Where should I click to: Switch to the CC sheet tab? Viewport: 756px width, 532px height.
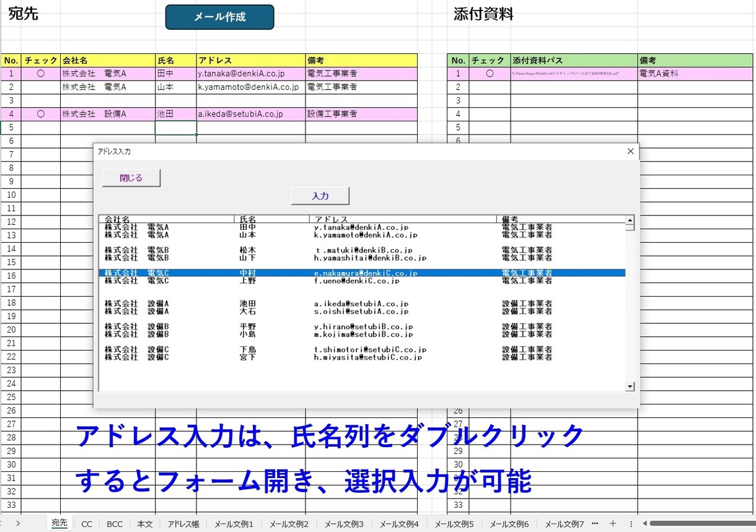(87, 524)
